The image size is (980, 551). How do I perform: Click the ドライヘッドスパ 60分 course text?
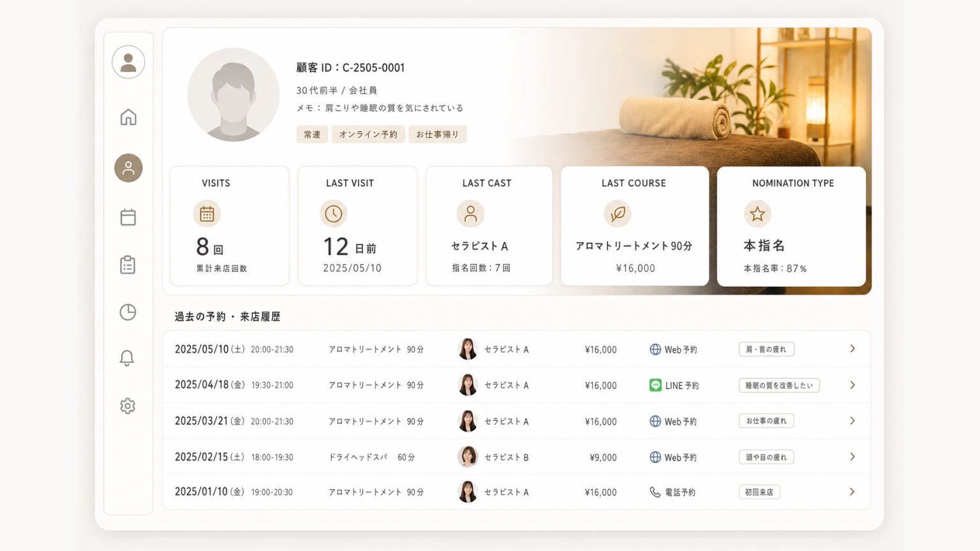[372, 457]
